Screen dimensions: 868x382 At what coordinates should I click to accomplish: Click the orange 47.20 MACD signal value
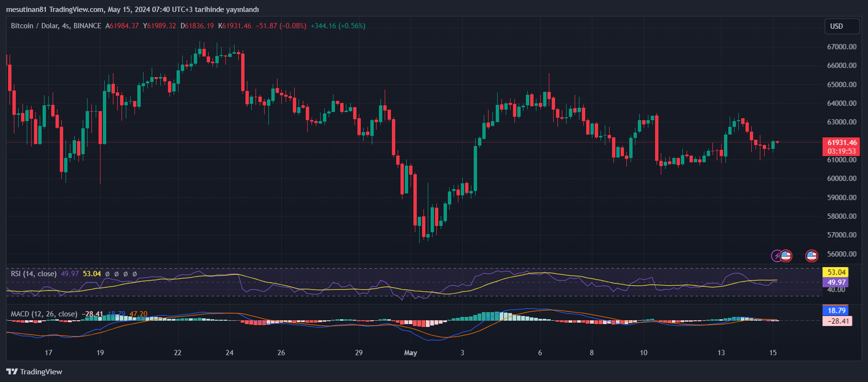138,314
